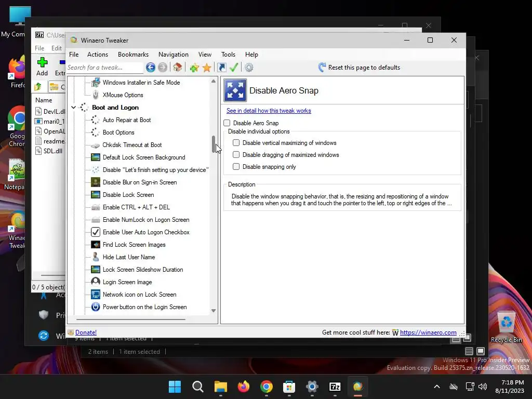Open Firefox from taskbar
Image resolution: width=532 pixels, height=399 pixels.
click(x=243, y=387)
